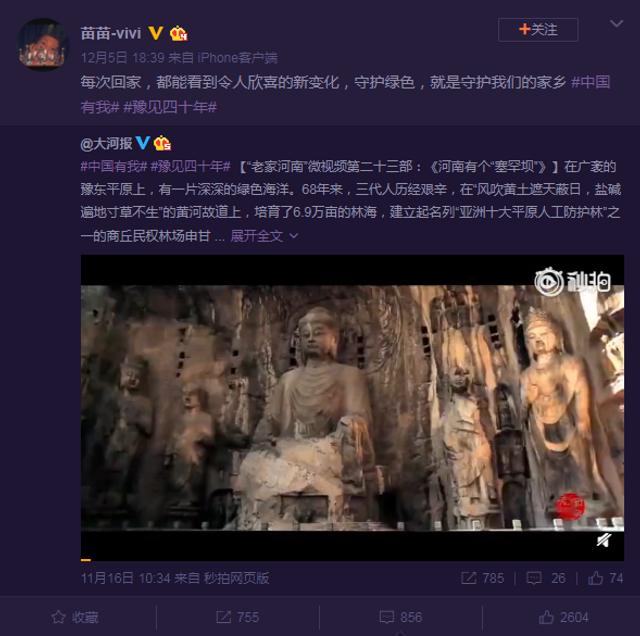
Task: Follow the user with 关注 button
Action: coord(538,30)
